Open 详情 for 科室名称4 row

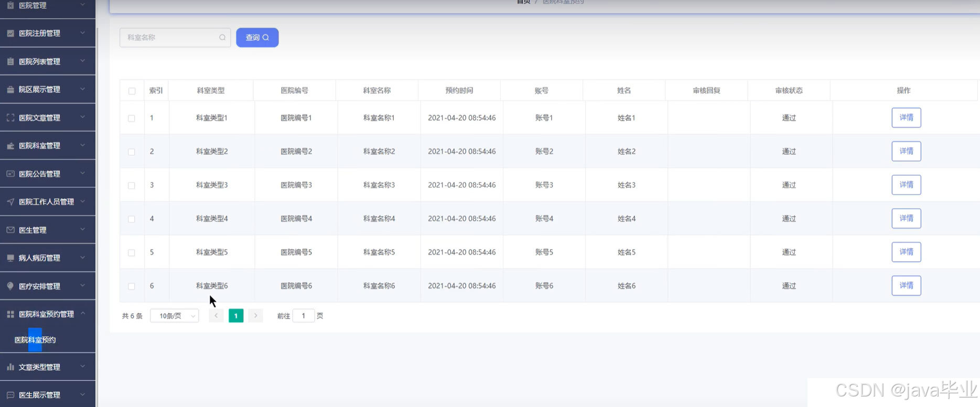point(906,218)
